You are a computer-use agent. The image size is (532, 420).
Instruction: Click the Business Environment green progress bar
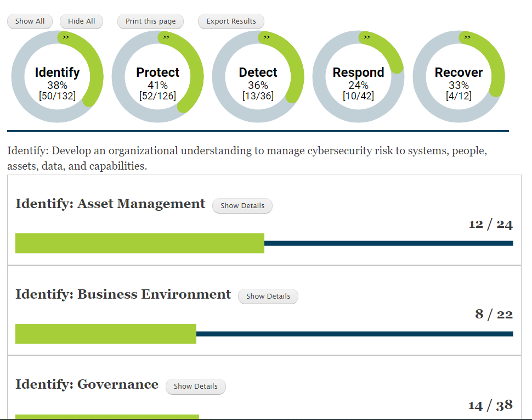(105, 334)
